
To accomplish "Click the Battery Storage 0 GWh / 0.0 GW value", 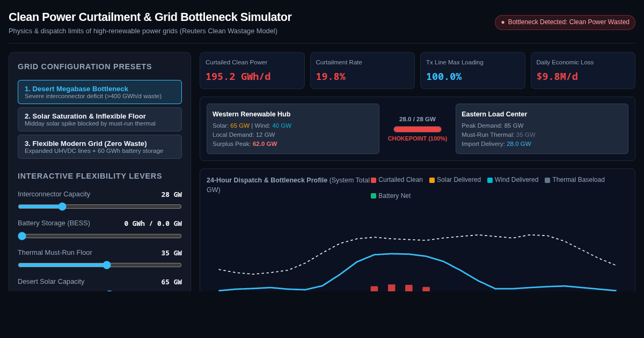I will pyautogui.click(x=153, y=223).
